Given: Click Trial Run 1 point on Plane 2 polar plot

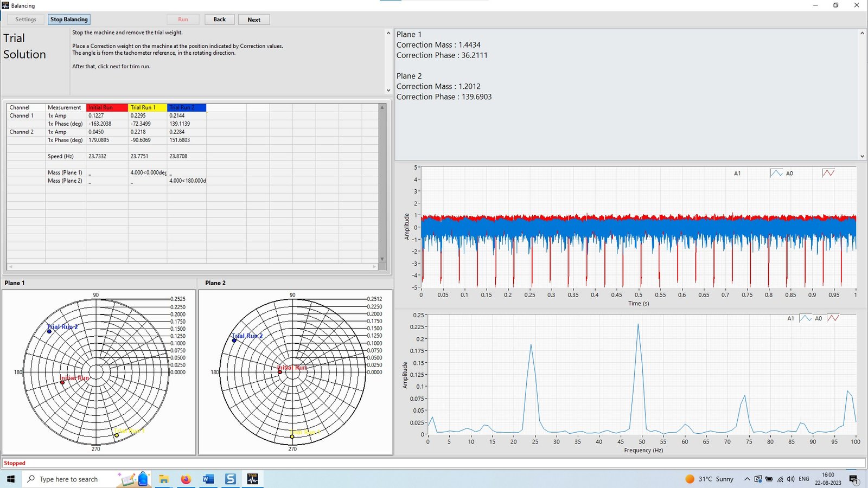Looking at the screenshot, I should (292, 436).
